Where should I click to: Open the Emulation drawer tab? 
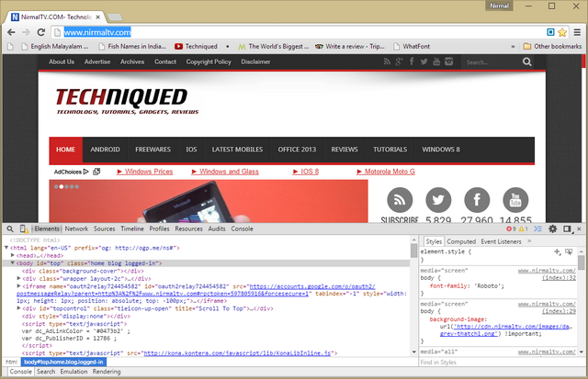(x=73, y=372)
